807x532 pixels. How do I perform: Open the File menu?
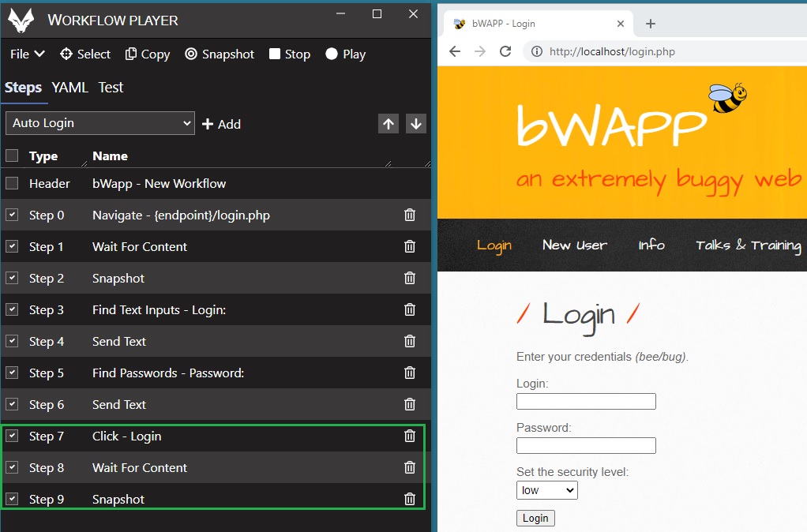tap(28, 54)
